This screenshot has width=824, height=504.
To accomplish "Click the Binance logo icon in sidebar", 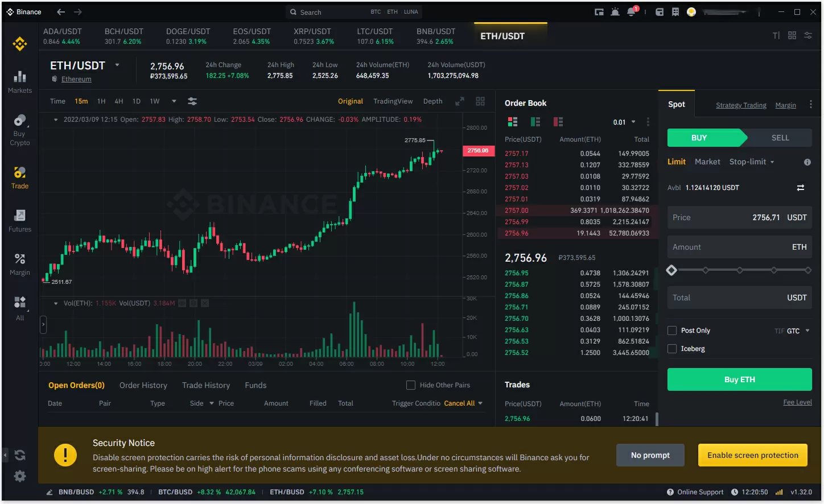I will [x=20, y=44].
